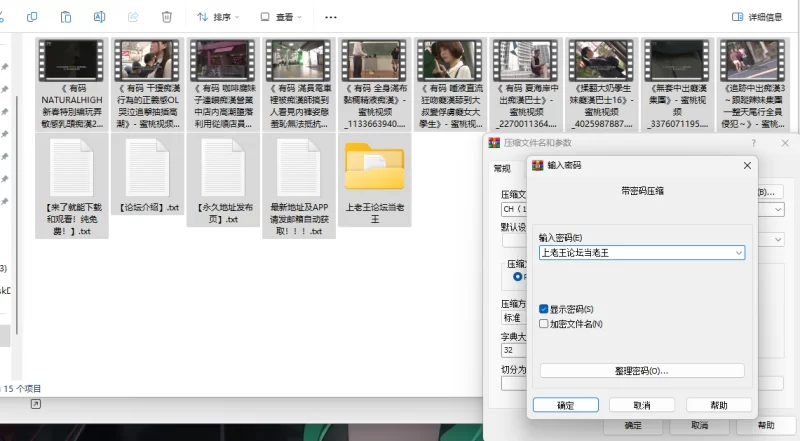This screenshot has width=800, height=441.
Task: Click the ? help button in 压缩文件名和参数 title bar
Action: click(754, 143)
